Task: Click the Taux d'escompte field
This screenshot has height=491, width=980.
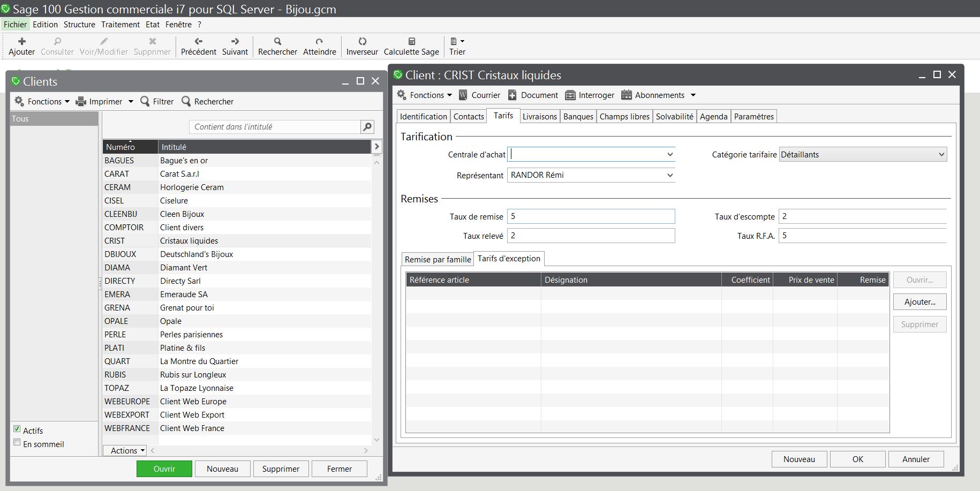Action: click(x=862, y=216)
